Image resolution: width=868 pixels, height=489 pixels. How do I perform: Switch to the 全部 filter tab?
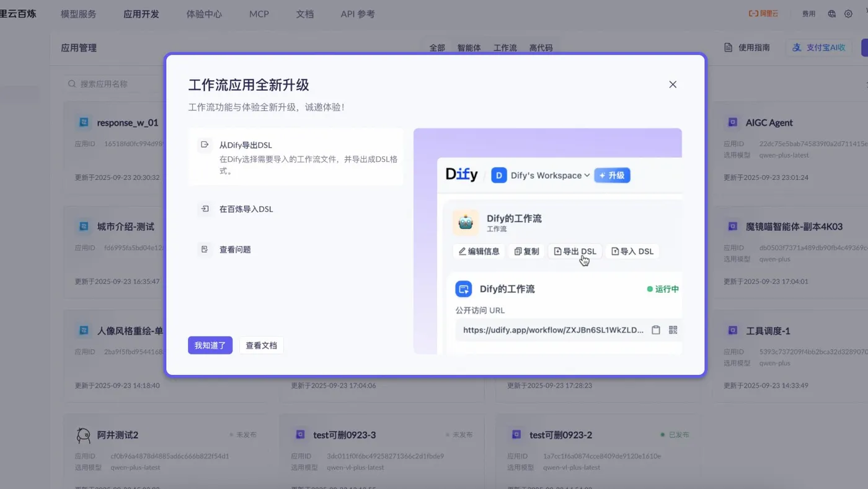point(437,48)
